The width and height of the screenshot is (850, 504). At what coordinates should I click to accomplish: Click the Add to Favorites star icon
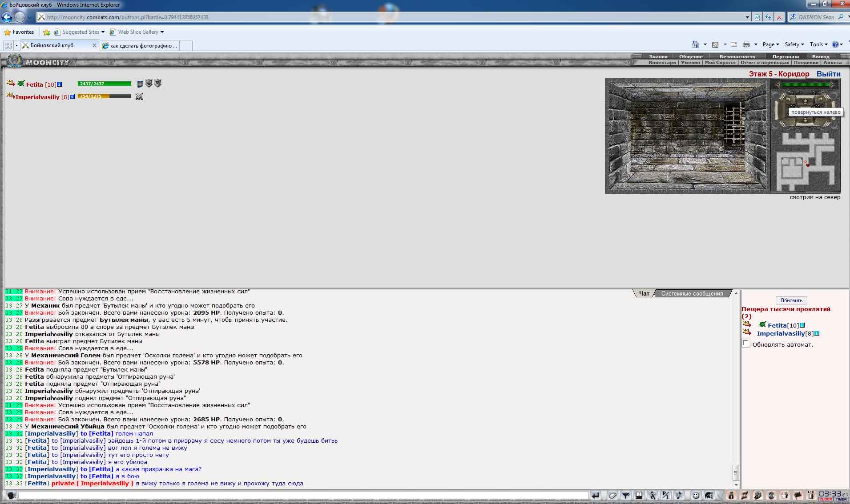[x=47, y=32]
